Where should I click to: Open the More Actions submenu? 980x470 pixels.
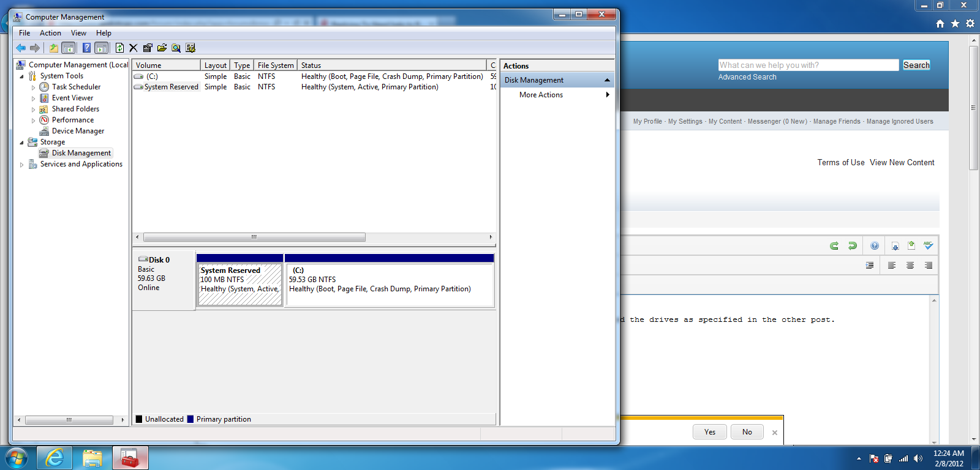point(557,95)
